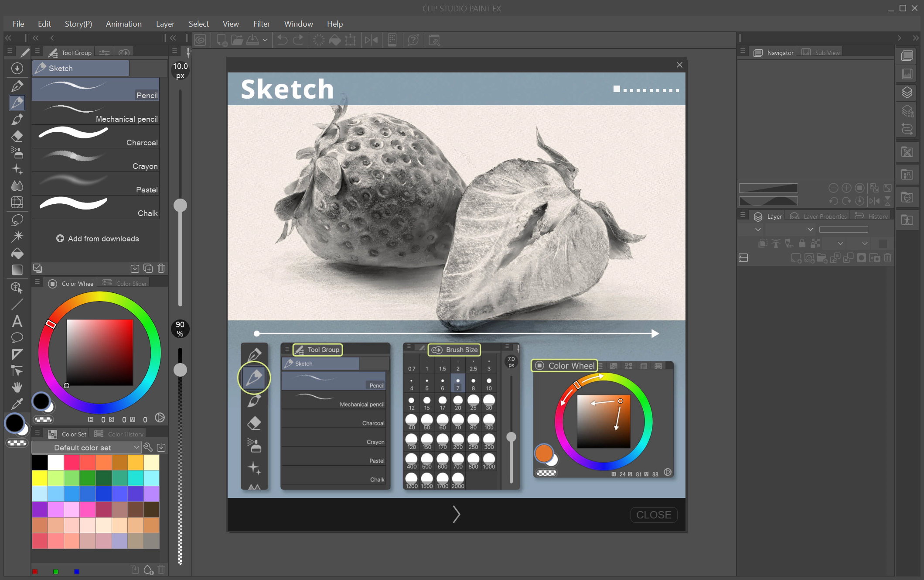This screenshot has height=580, width=924.
Task: Switch to the Color Slider tab
Action: [x=126, y=284]
